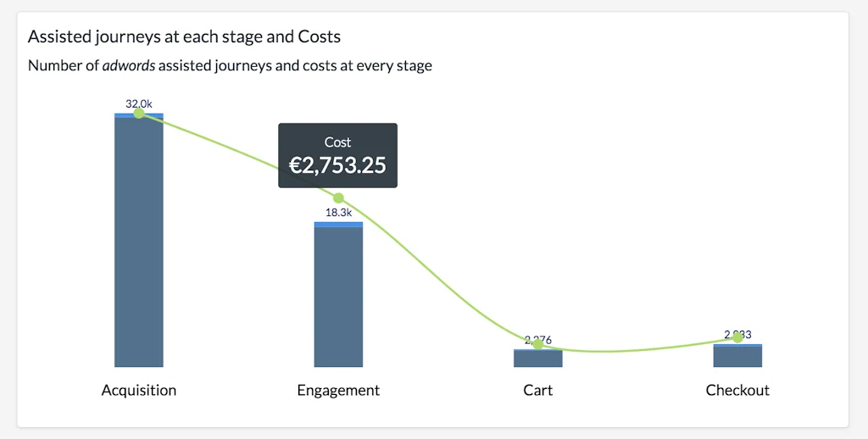
Task: Click the 18.3k value label
Action: (x=338, y=213)
